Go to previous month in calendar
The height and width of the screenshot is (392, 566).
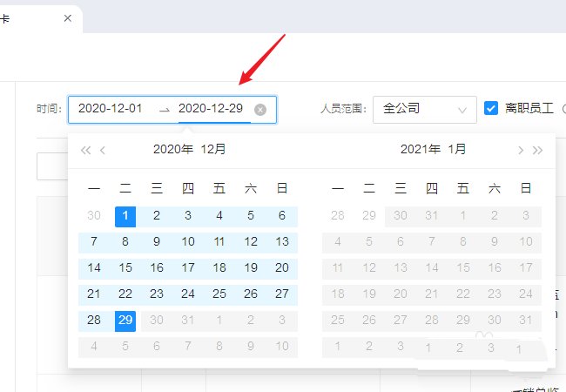(103, 150)
